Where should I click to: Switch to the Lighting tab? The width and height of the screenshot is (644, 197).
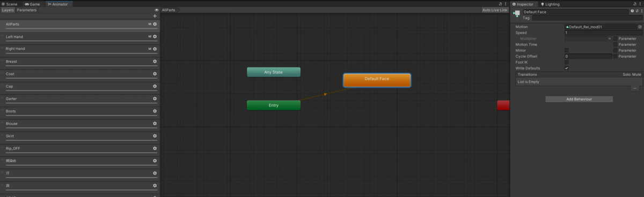[x=550, y=4]
